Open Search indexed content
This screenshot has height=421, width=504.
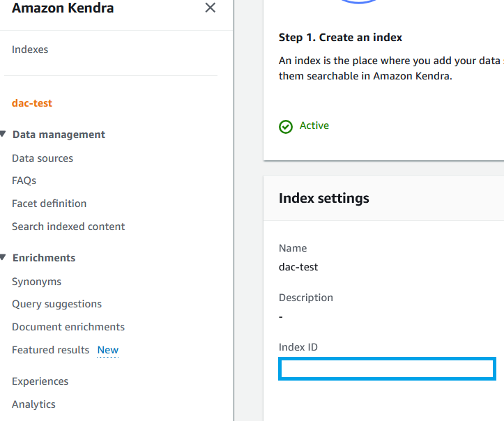[68, 227]
